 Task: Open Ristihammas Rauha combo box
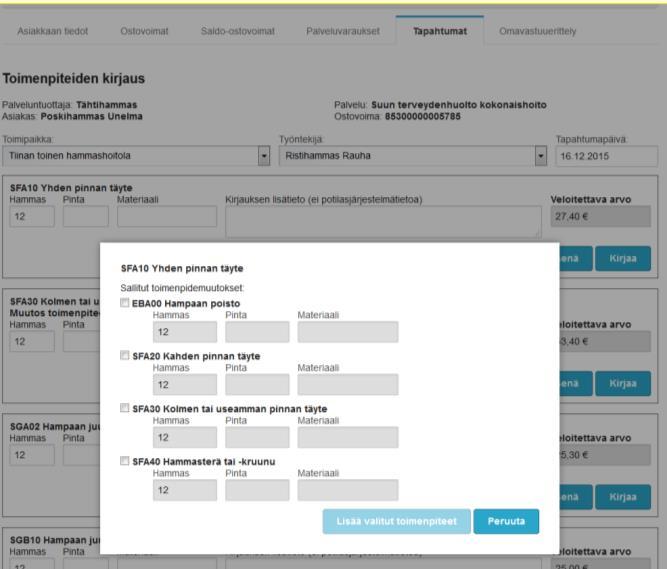click(x=413, y=156)
